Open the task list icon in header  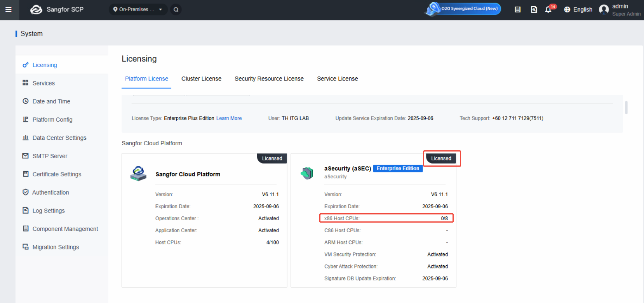click(x=517, y=10)
